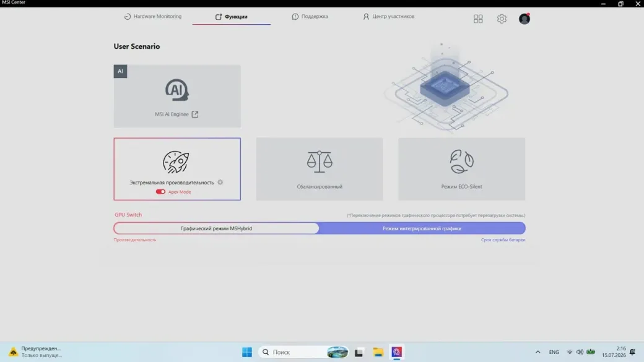Viewport: 644px width, 362px height.
Task: Open the user profile avatar
Action: 524,19
